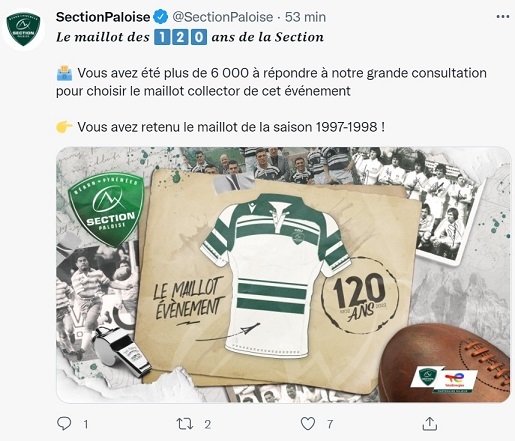Viewport: 515px width, 441px height.
Task: Click the keycap 1 emoji in headline
Action: [162, 37]
